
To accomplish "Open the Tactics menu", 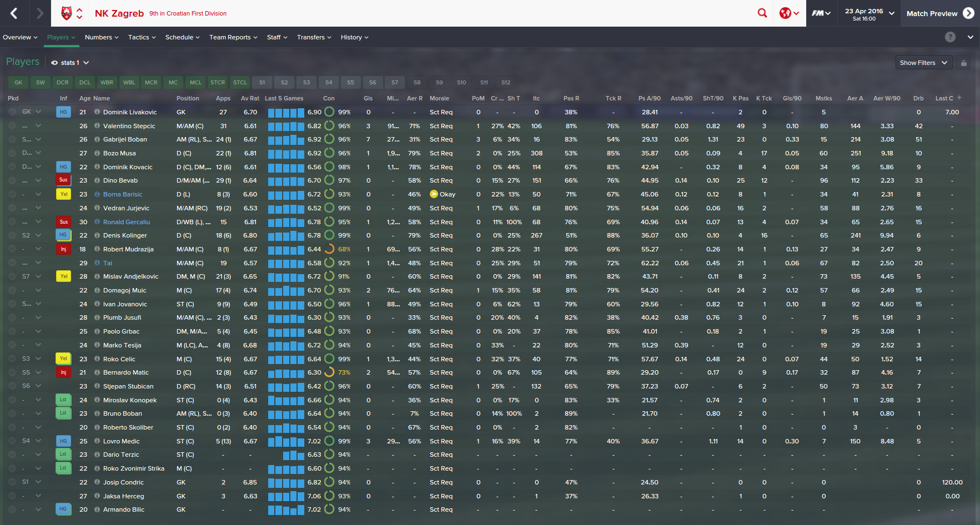I will click(142, 37).
